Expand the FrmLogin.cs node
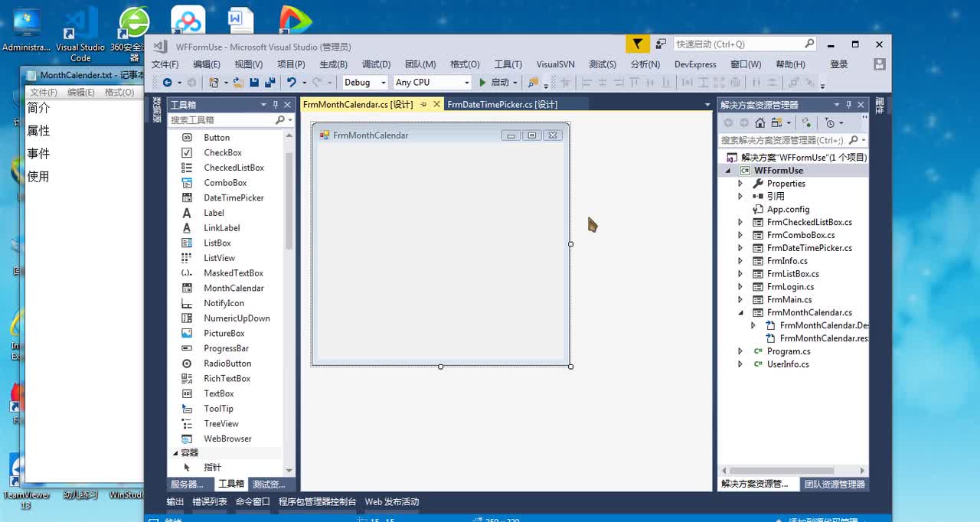The image size is (980, 522). click(x=740, y=287)
